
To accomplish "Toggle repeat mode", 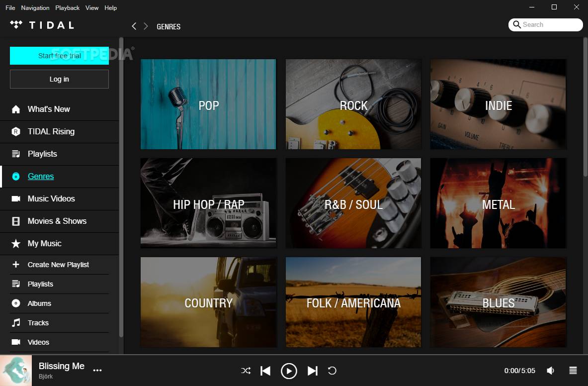I will (332, 371).
